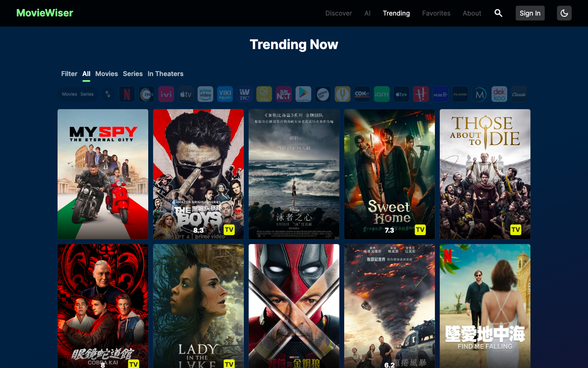Toggle dark mode moon button

tap(564, 13)
